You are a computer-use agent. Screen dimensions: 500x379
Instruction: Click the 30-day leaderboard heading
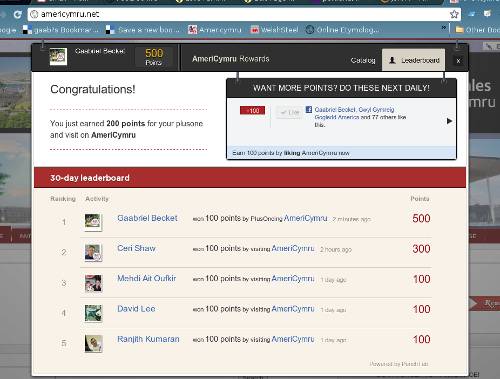(x=90, y=178)
